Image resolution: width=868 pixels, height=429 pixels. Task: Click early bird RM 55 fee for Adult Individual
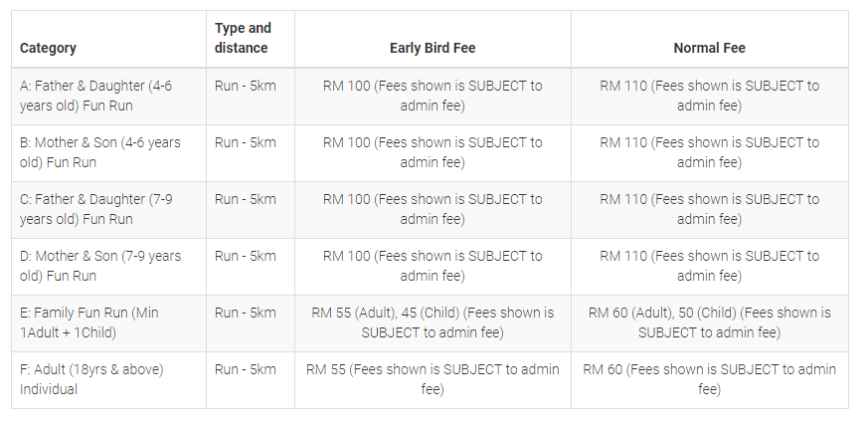click(x=433, y=379)
